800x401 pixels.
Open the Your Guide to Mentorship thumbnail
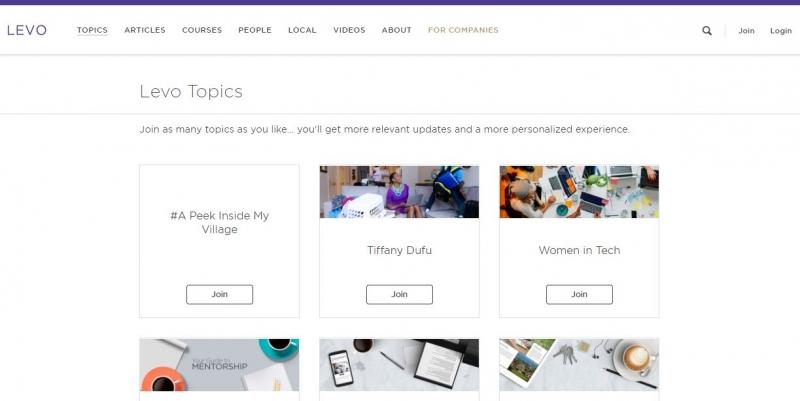click(x=219, y=365)
